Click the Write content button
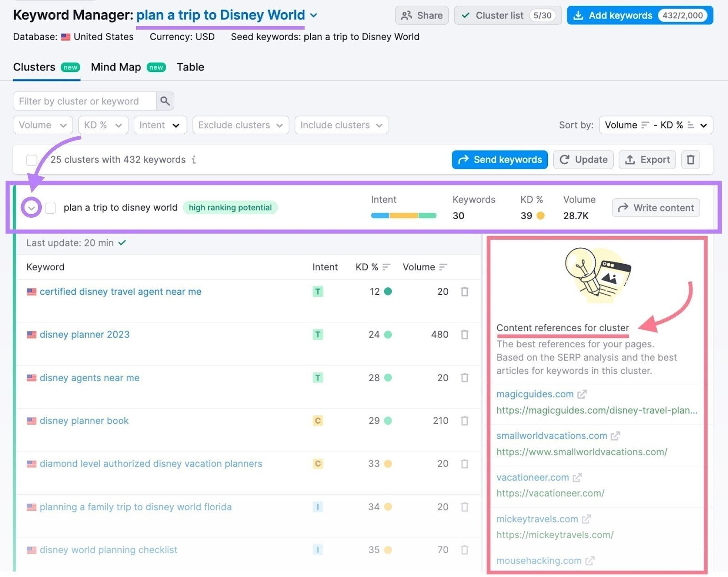This screenshot has height=577, width=728. point(656,208)
